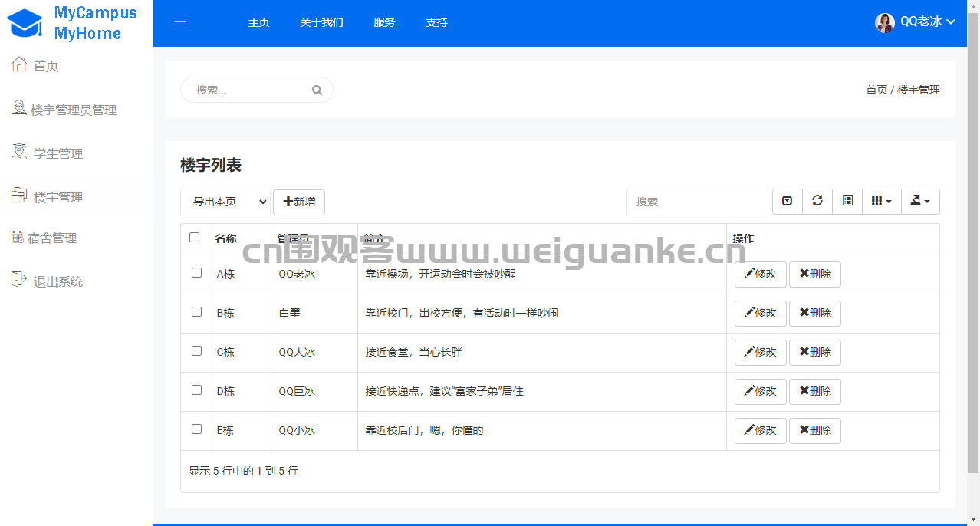
Task: Click 退出系统 to log out
Action: [x=58, y=281]
